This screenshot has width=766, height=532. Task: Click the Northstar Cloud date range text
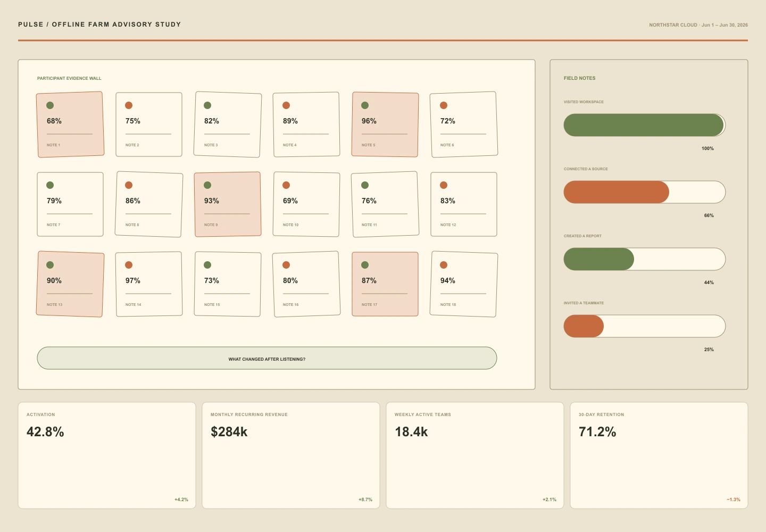pyautogui.click(x=698, y=25)
